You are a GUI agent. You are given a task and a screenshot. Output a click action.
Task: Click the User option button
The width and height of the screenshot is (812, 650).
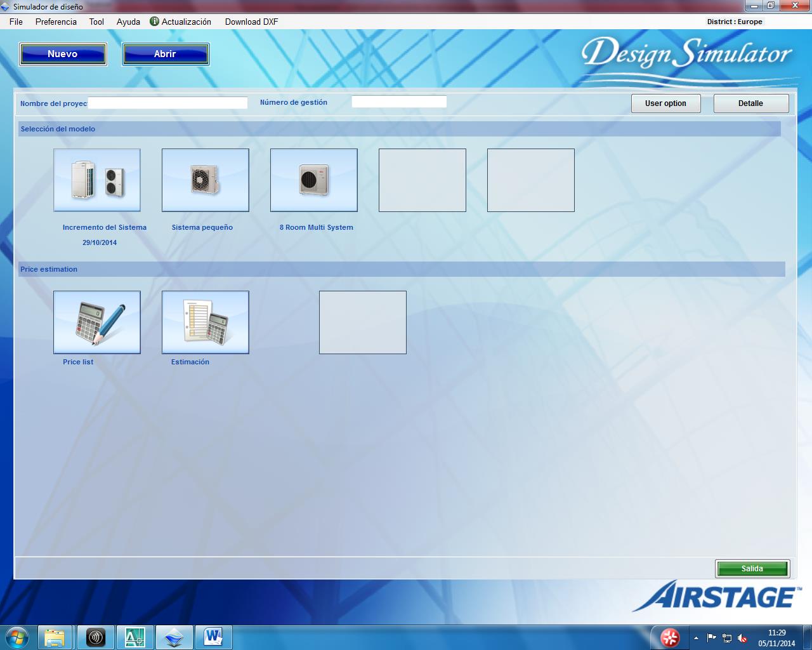tap(665, 103)
